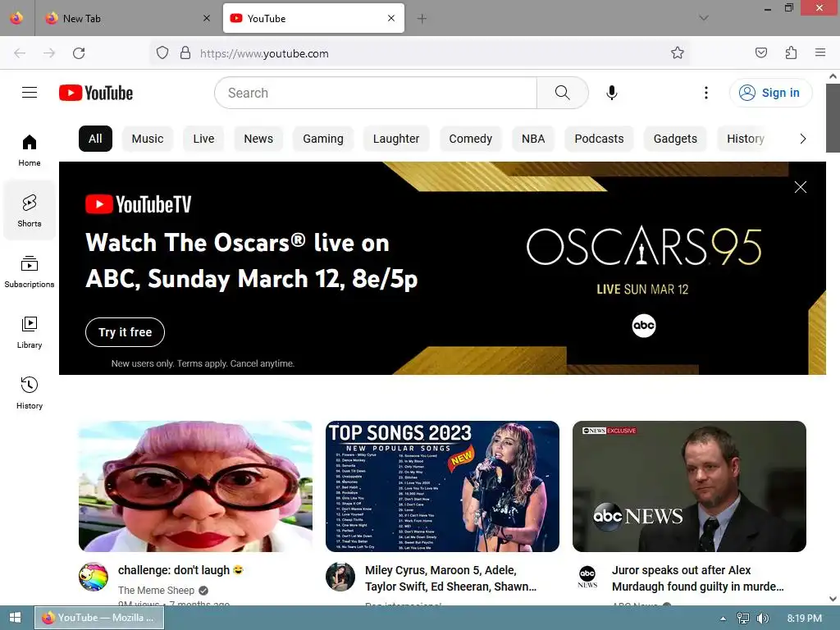Open the Miley Cyrus playlist channel avatar
The width and height of the screenshot is (840, 630).
[340, 577]
